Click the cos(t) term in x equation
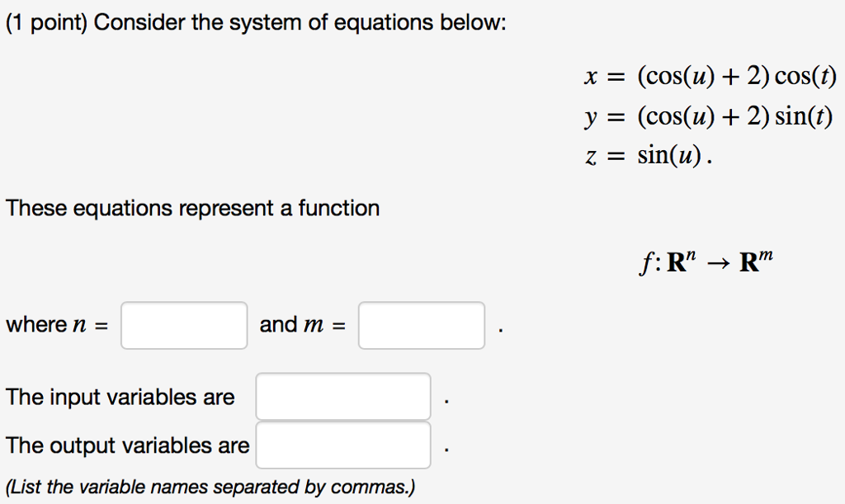 click(x=810, y=76)
